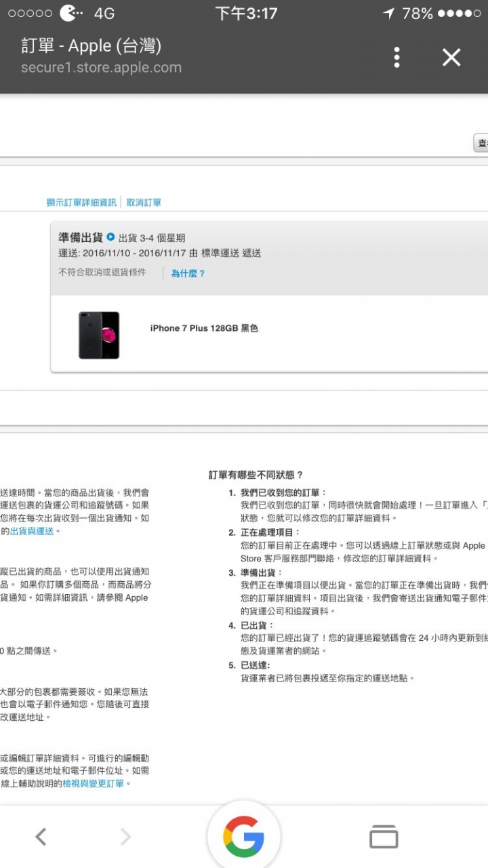The width and height of the screenshot is (488, 868).
Task: Tap the 下午3:17 clock in status bar
Action: (246, 14)
